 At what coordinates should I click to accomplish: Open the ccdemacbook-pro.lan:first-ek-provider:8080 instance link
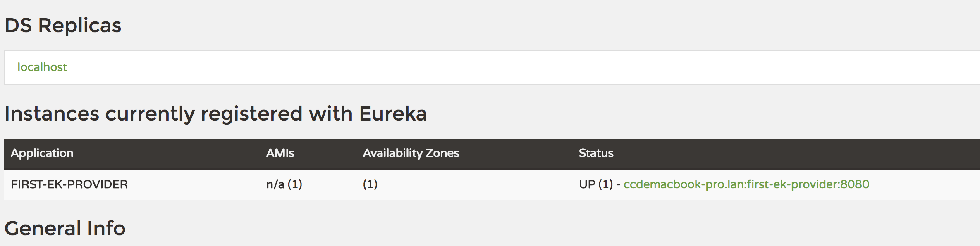point(746,184)
